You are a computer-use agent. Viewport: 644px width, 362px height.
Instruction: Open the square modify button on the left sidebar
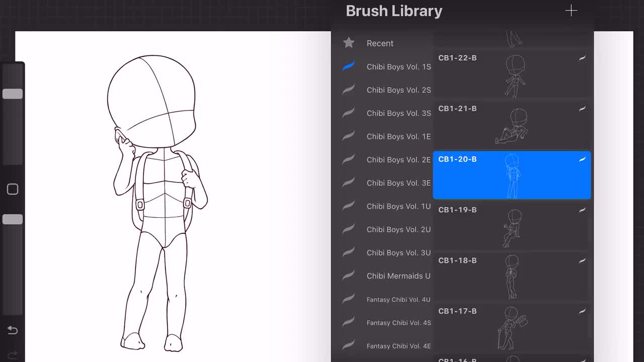coord(12,189)
